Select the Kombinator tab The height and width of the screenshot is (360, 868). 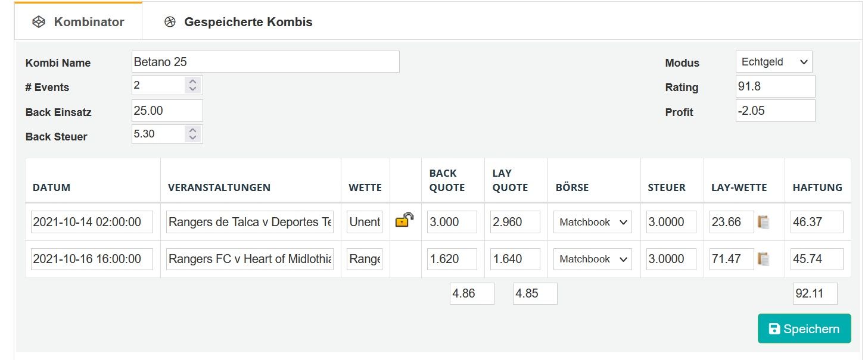(x=78, y=22)
